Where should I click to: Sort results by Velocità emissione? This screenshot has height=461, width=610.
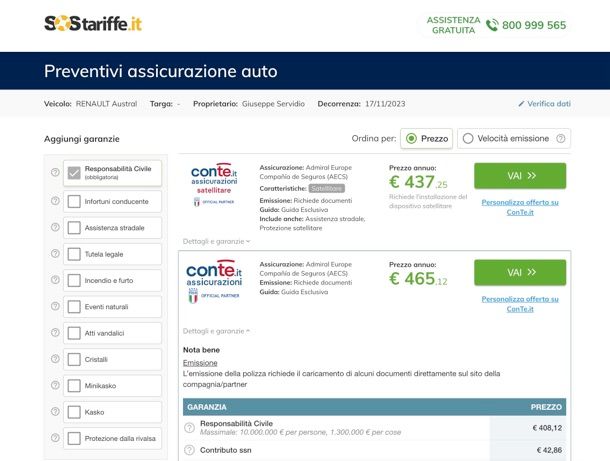pos(468,138)
